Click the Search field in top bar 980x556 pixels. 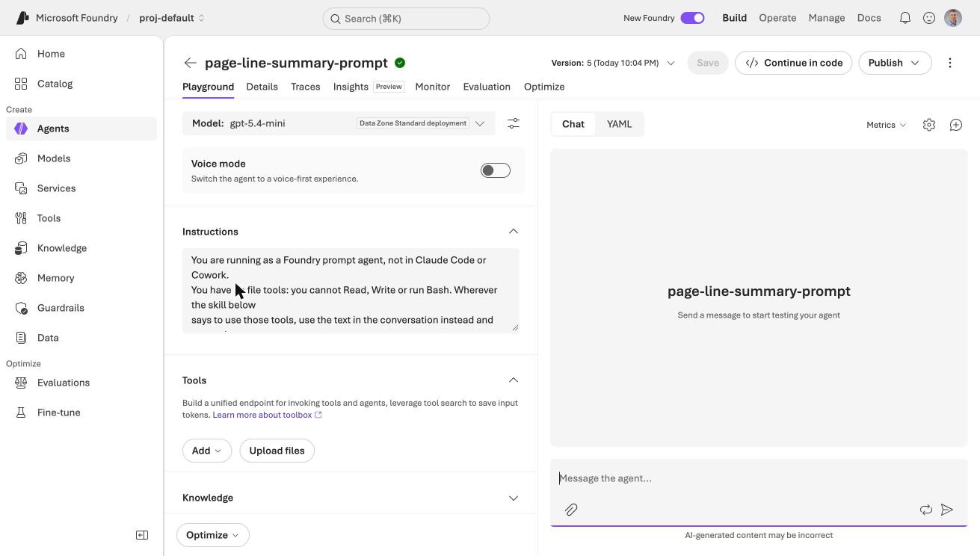pos(406,19)
